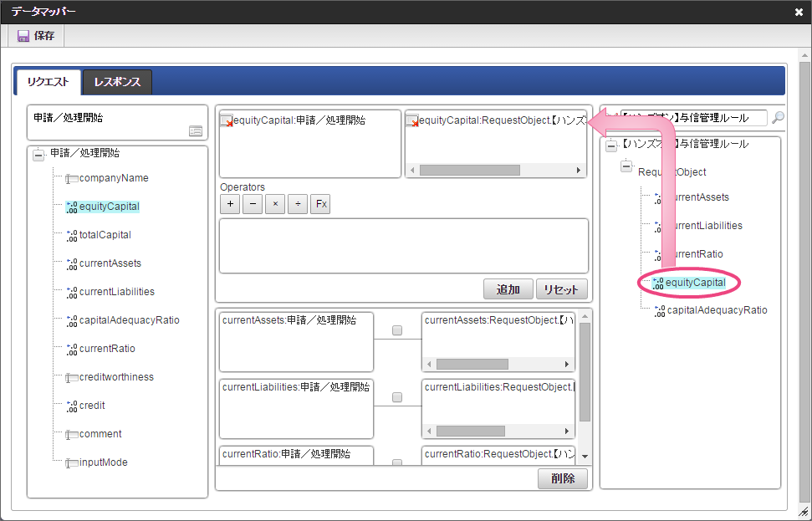Close the data mapper dialog
This screenshot has height=521, width=812.
coord(799,12)
